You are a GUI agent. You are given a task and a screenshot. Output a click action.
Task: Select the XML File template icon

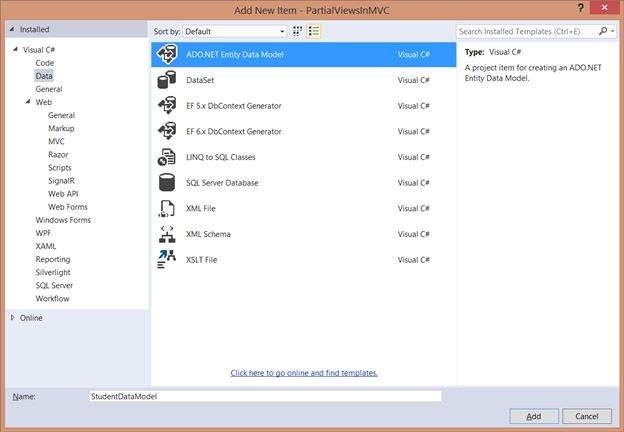point(167,208)
